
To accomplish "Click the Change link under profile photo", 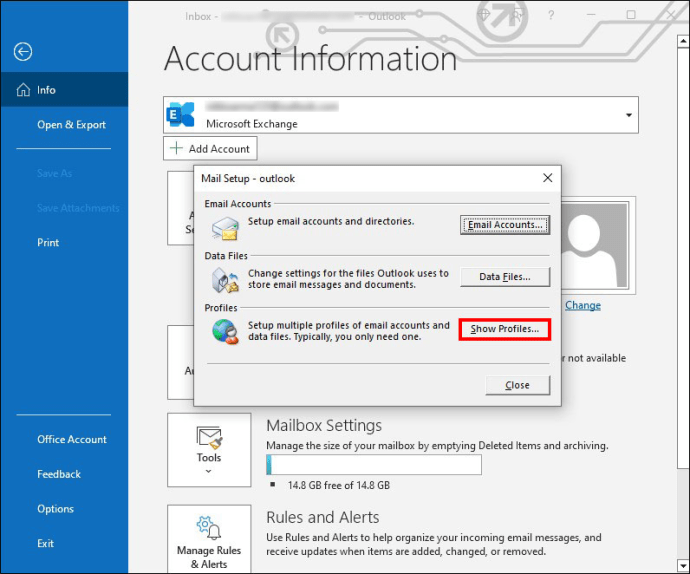I will [x=583, y=305].
